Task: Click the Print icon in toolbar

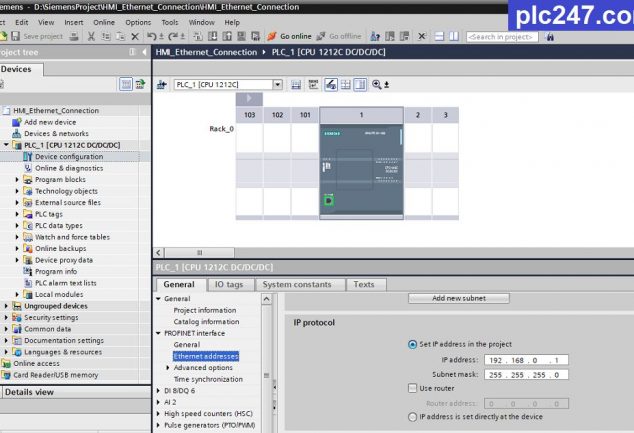Action: [74, 36]
